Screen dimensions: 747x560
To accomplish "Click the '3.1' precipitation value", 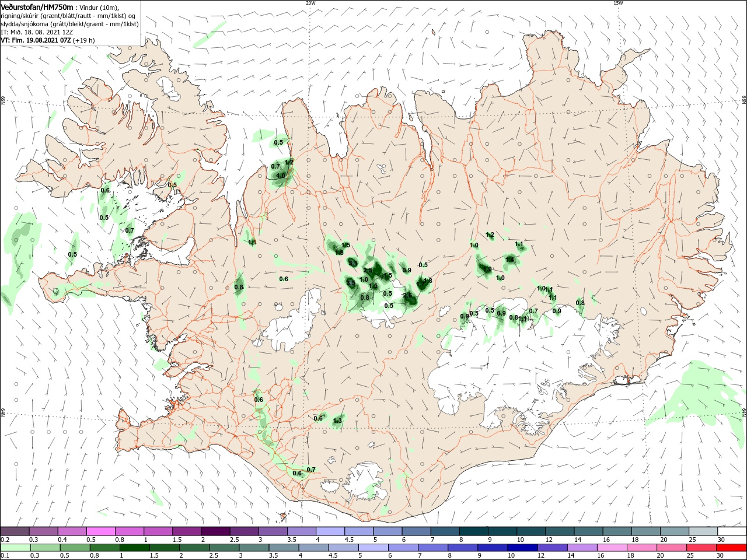I will [x=352, y=263].
